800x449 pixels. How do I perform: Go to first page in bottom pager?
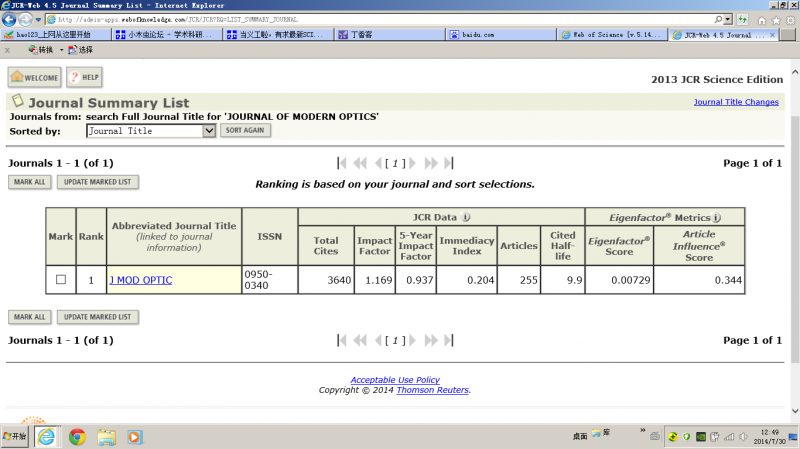coord(342,340)
